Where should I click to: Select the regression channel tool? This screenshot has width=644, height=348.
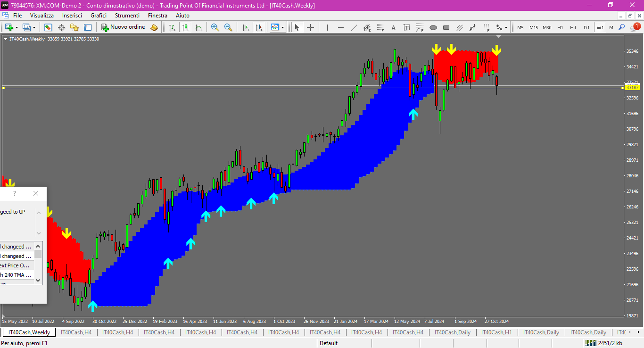[x=472, y=27]
